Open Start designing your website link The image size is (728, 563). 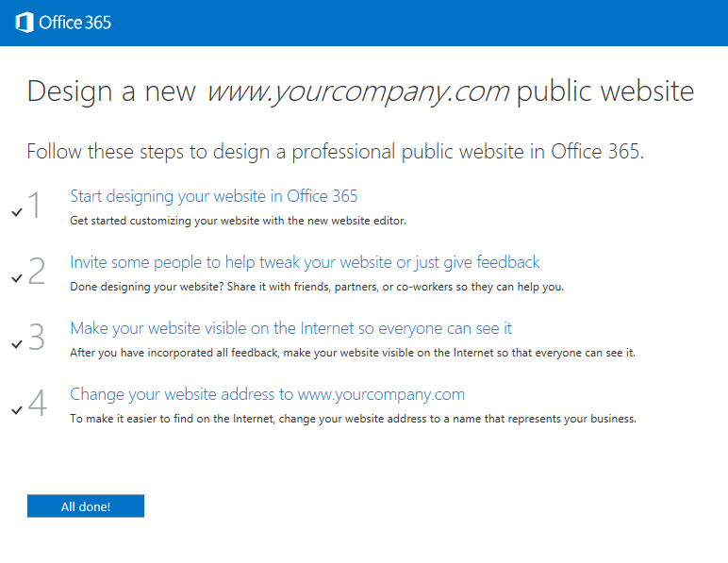pos(213,196)
